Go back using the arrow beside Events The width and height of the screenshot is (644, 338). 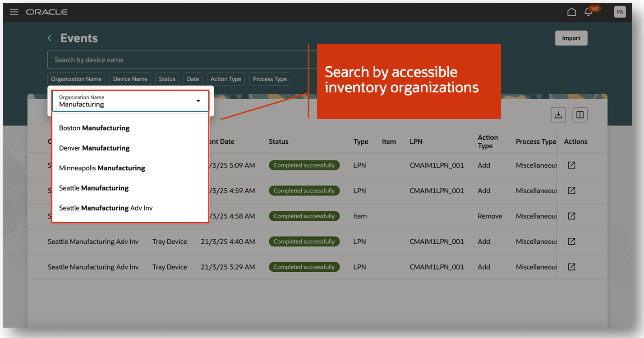pyautogui.click(x=50, y=38)
